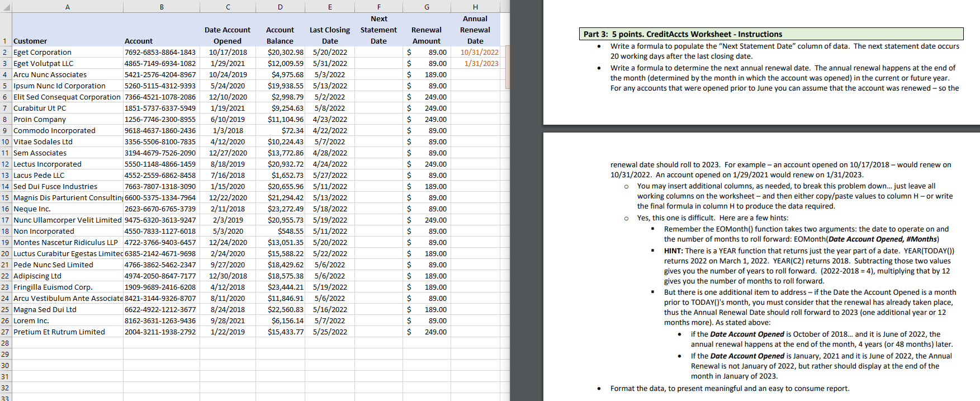This screenshot has height=401, width=980.
Task: Click date opened 1/29/2021 cell
Action: click(228, 63)
